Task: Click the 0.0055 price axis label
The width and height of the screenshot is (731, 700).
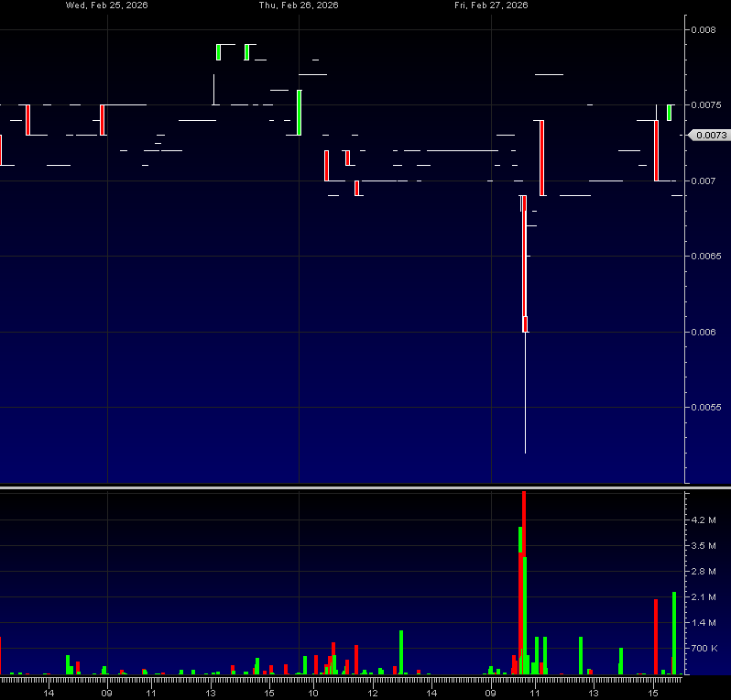Action: (x=706, y=407)
